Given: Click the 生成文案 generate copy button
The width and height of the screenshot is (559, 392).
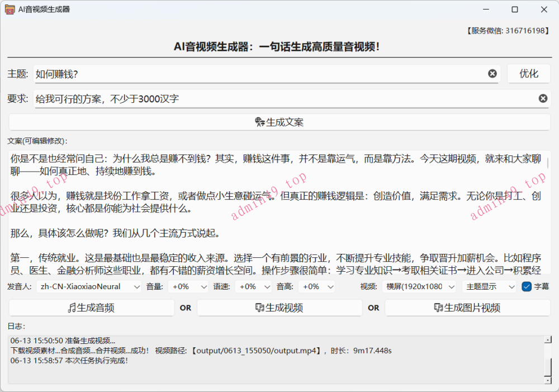Looking at the screenshot, I should point(279,122).
